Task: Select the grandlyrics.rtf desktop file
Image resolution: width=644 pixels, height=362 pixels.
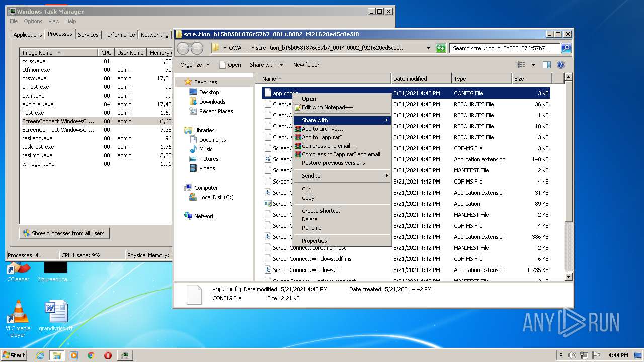Action: pyautogui.click(x=55, y=316)
